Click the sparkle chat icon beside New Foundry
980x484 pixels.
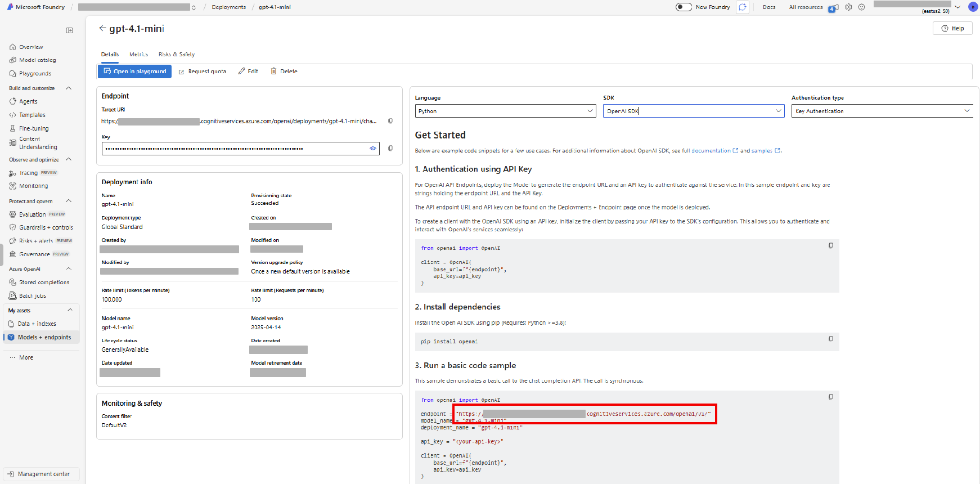click(x=743, y=7)
